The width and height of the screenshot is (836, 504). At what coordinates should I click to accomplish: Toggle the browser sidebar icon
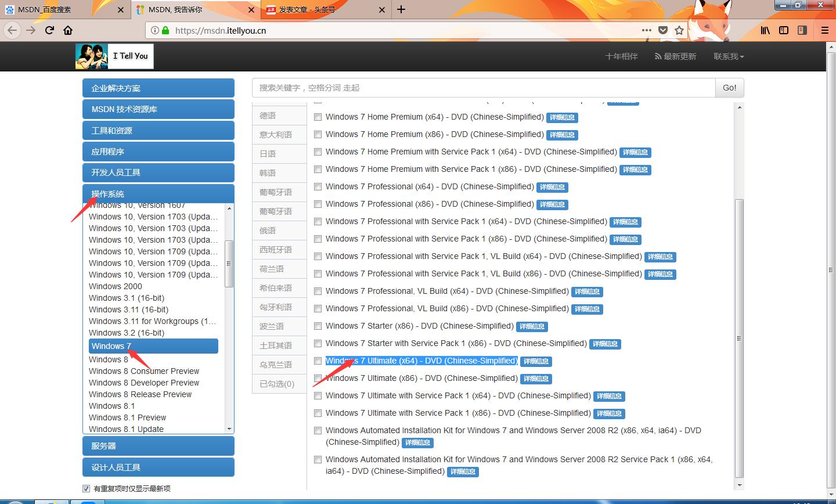(x=784, y=30)
